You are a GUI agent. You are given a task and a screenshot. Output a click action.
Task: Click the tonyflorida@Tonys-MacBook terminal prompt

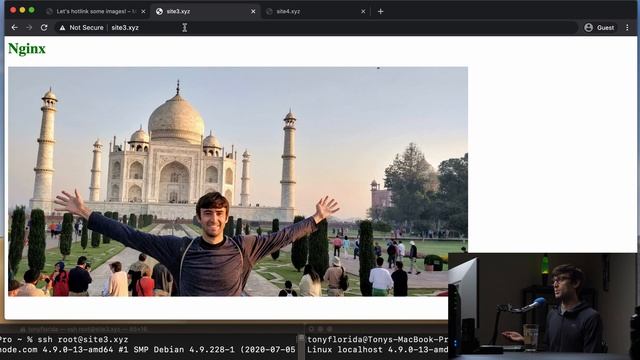tap(378, 340)
